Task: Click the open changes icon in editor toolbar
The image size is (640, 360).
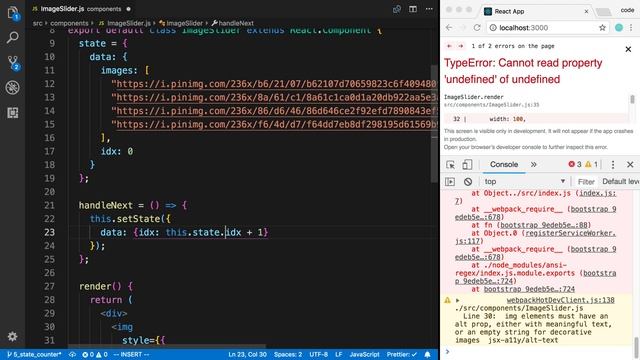Action: click(397, 9)
